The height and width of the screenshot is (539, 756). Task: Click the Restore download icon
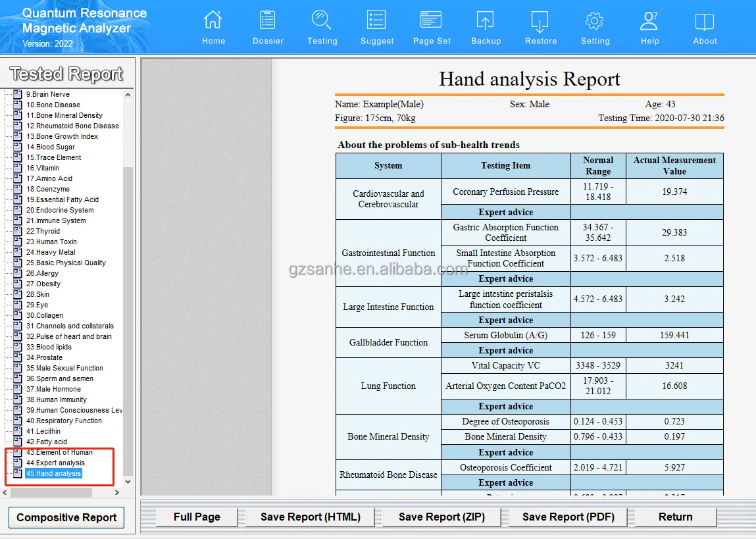(540, 21)
